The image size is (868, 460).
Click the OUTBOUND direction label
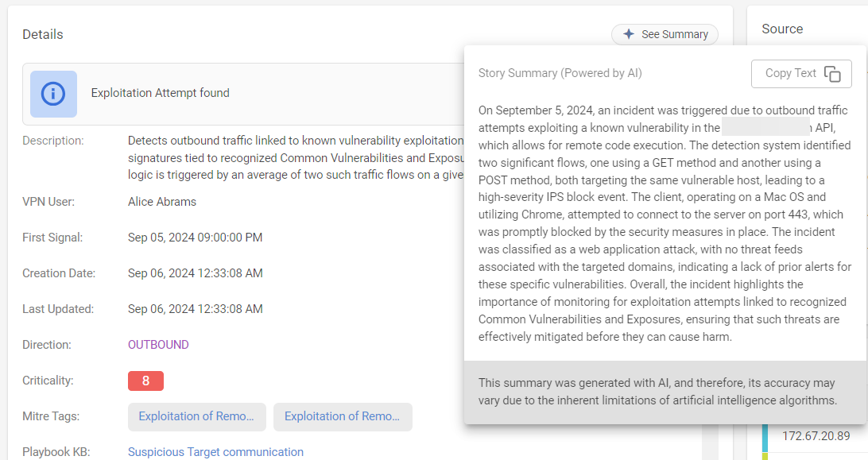click(x=158, y=344)
